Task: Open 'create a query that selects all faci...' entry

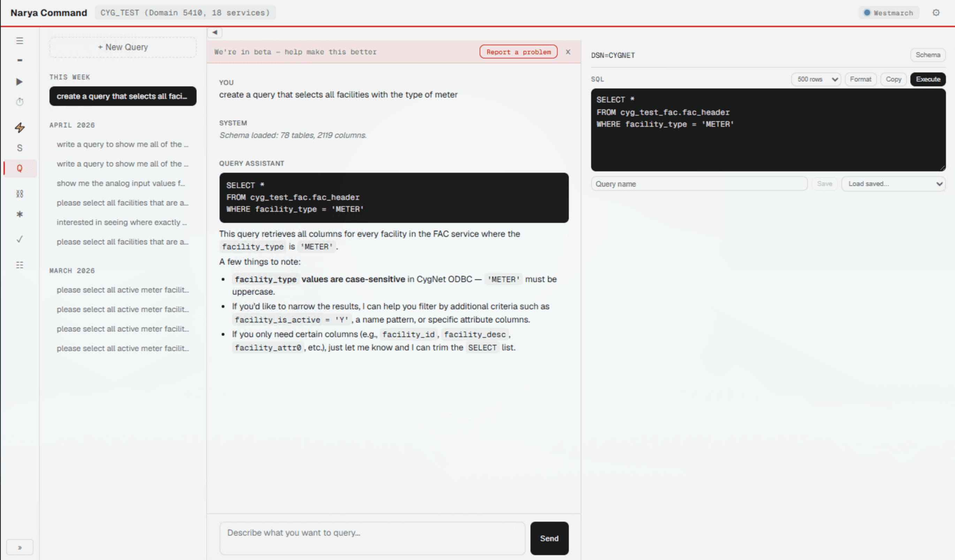Action: 123,96
